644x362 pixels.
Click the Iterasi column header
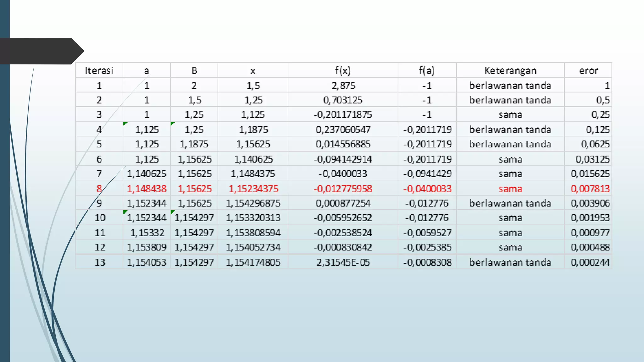(x=99, y=70)
